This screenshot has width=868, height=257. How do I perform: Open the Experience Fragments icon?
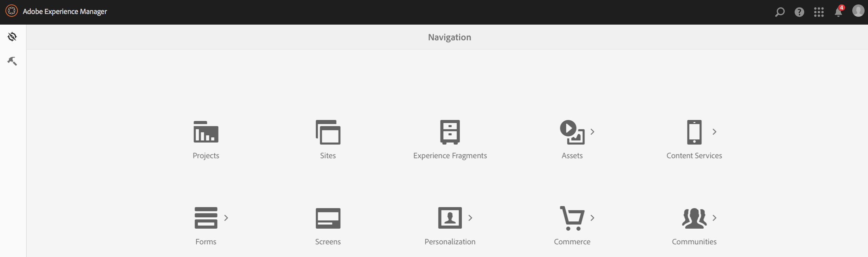click(450, 132)
